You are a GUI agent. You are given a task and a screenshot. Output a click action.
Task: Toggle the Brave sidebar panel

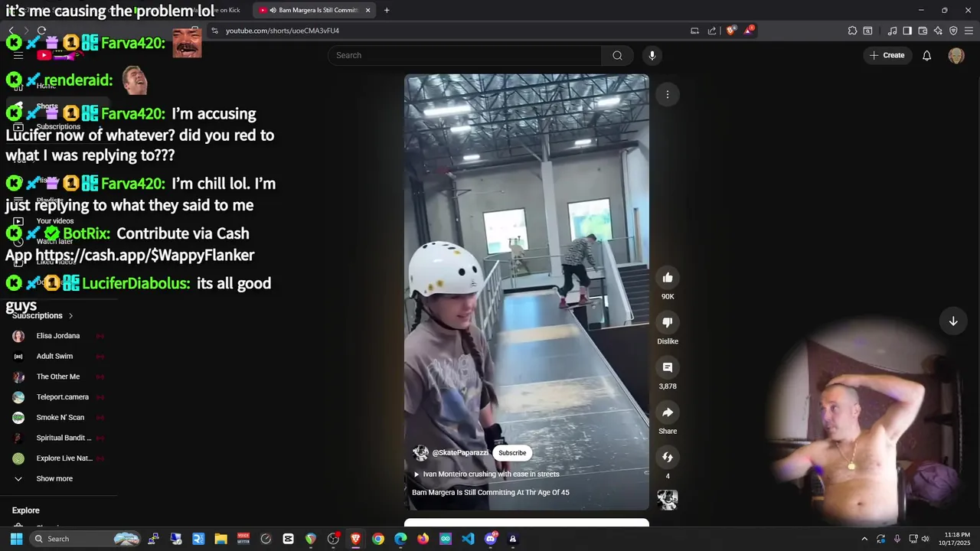907,31
